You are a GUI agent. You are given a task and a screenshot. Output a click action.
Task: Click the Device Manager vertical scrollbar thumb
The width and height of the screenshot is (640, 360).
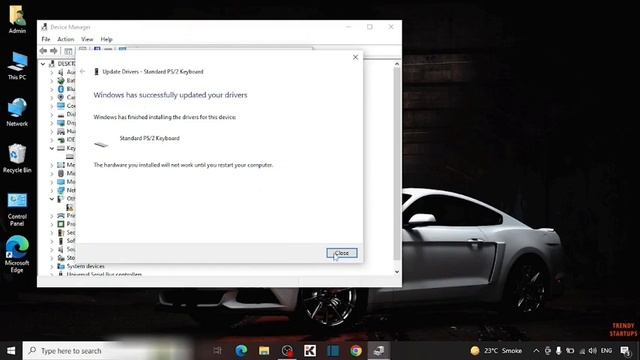pos(397,163)
